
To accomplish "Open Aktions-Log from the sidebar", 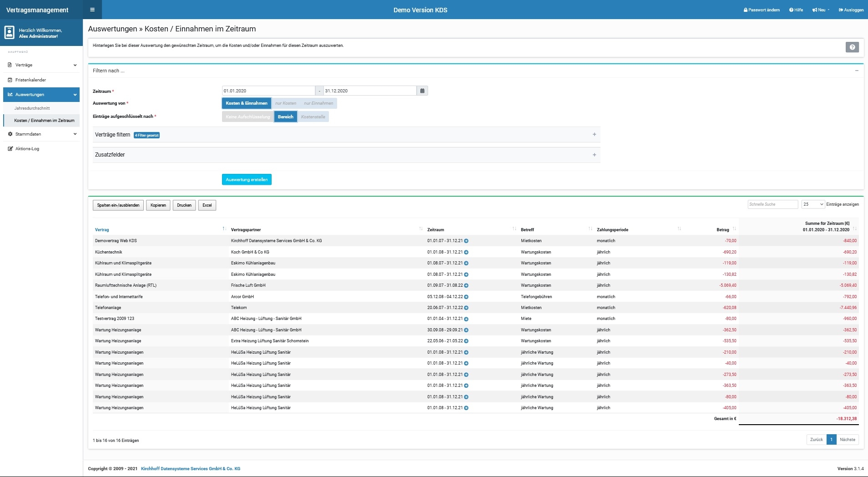I will 27,149.
